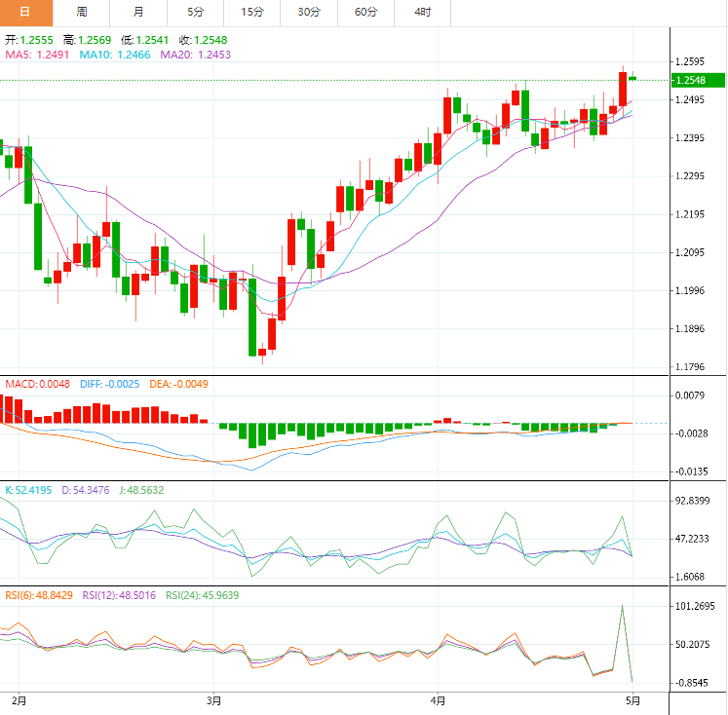The height and width of the screenshot is (715, 728).
Task: Click the 101.2695 RSI axis label
Action: pos(695,606)
